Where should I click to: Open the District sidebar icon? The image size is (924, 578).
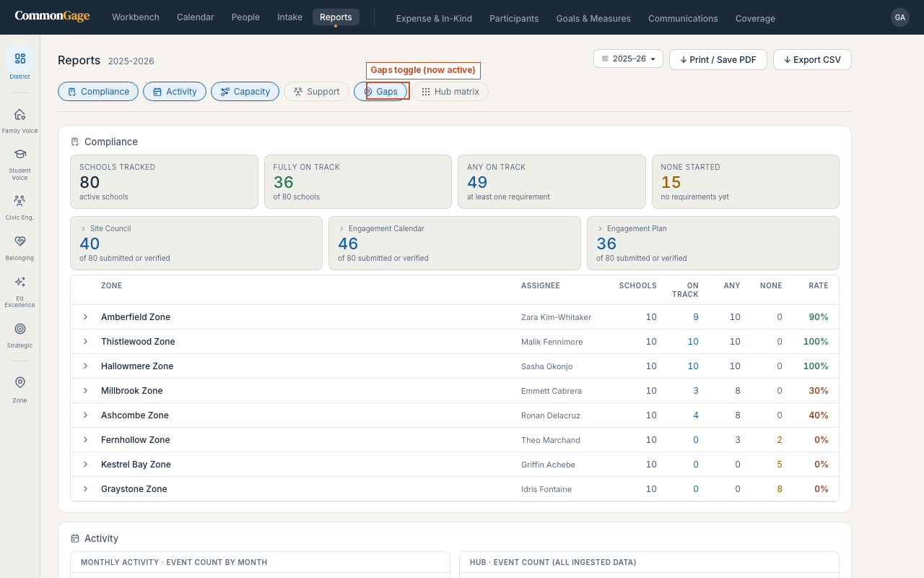tap(19, 63)
